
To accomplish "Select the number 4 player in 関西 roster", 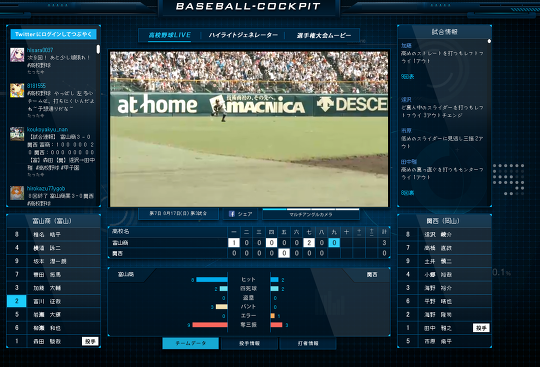I will pyautogui.click(x=445, y=274).
